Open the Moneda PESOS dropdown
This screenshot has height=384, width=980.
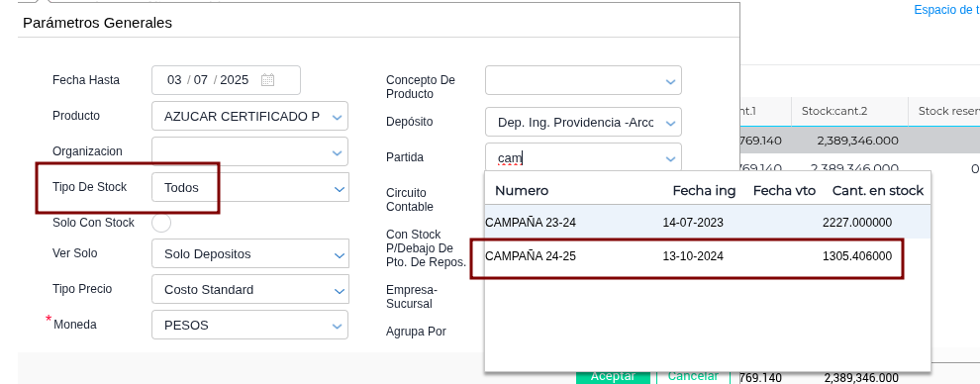pyautogui.click(x=250, y=325)
